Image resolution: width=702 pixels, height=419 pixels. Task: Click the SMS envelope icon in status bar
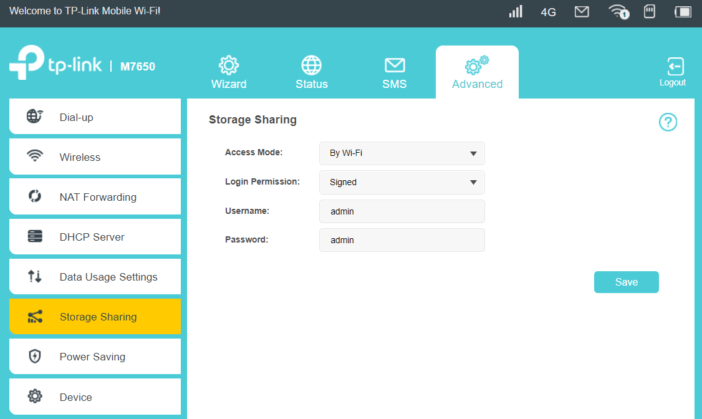(581, 12)
